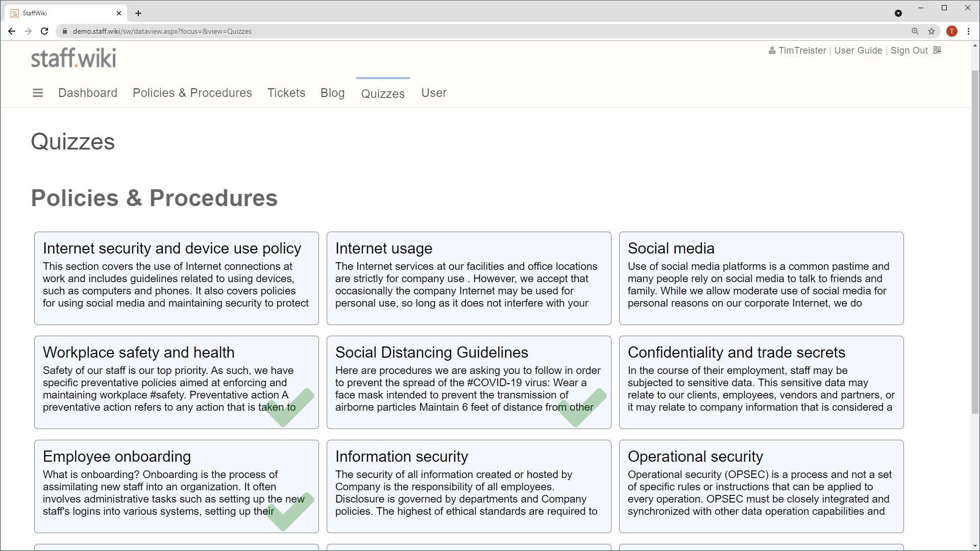
Task: Open the QR code icon beside Sign Out
Action: tap(937, 50)
